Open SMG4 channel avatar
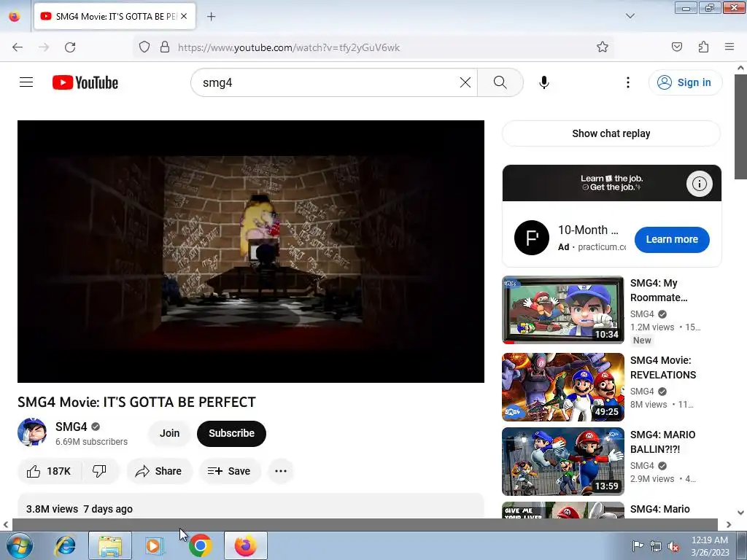Viewport: 747px width, 560px height. [32, 432]
